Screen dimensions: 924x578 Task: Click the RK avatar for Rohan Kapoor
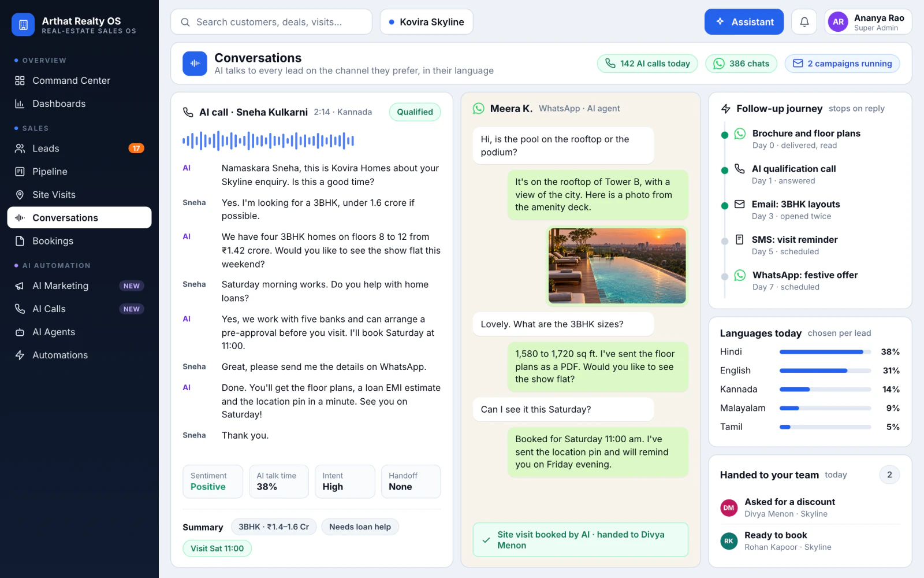(729, 542)
